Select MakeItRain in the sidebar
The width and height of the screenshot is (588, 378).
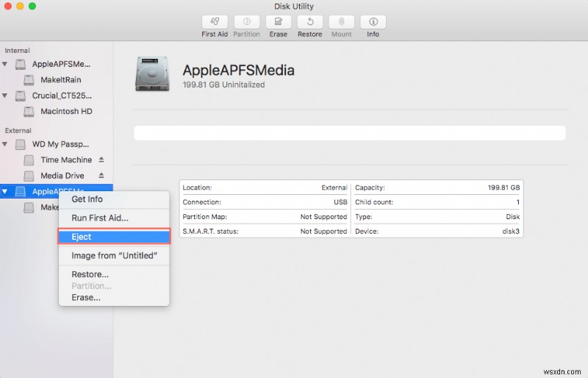coord(57,80)
